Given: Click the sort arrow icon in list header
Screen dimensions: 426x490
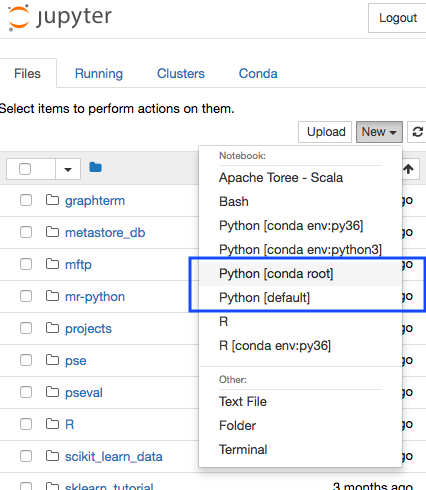Looking at the screenshot, I should point(408,169).
